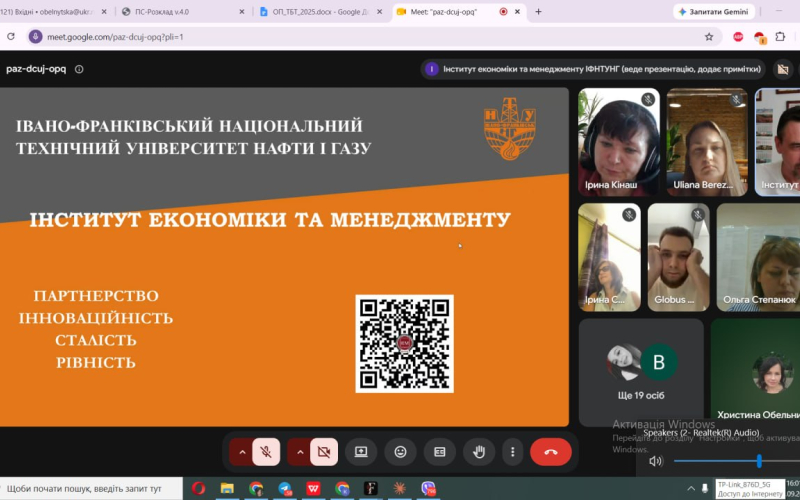This screenshot has width=800, height=500.
Task: Open second Chrome profile icon on the taskbar
Action: 342,489
